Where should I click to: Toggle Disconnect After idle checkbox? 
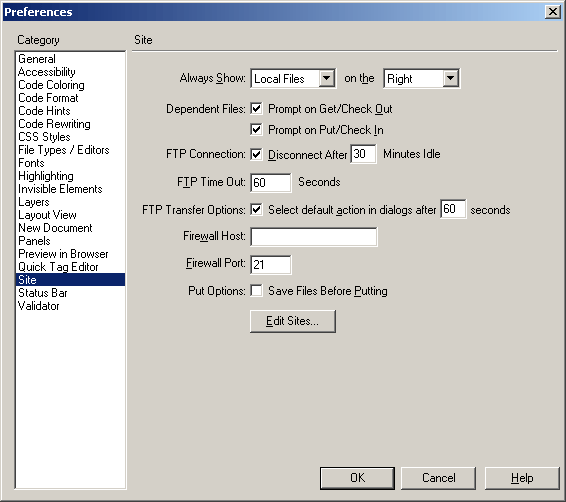coord(256,154)
